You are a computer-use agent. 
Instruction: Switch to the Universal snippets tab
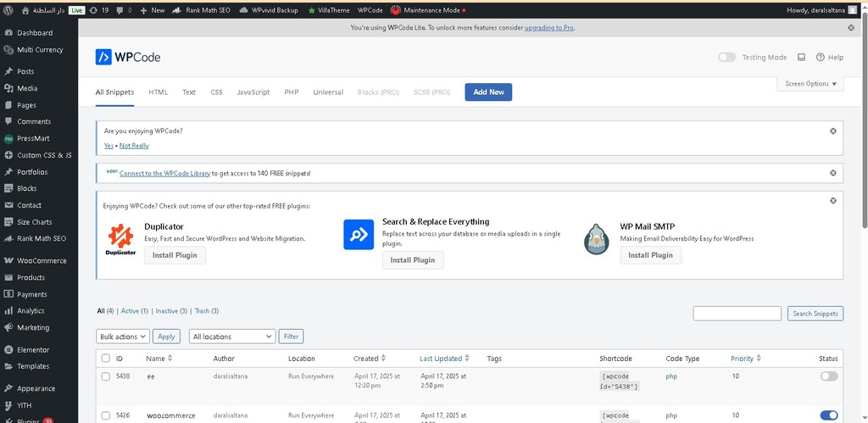pos(328,92)
